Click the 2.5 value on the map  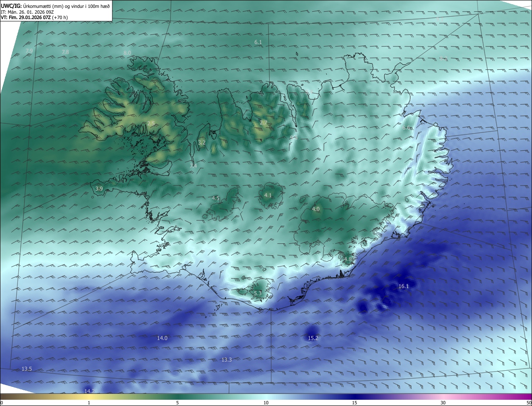pyautogui.click(x=151, y=123)
